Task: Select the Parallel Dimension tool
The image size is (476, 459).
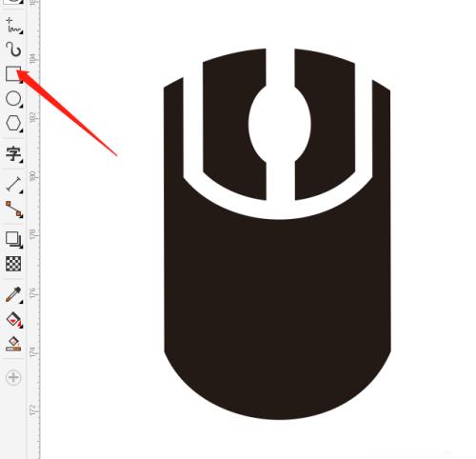Action: point(13,185)
